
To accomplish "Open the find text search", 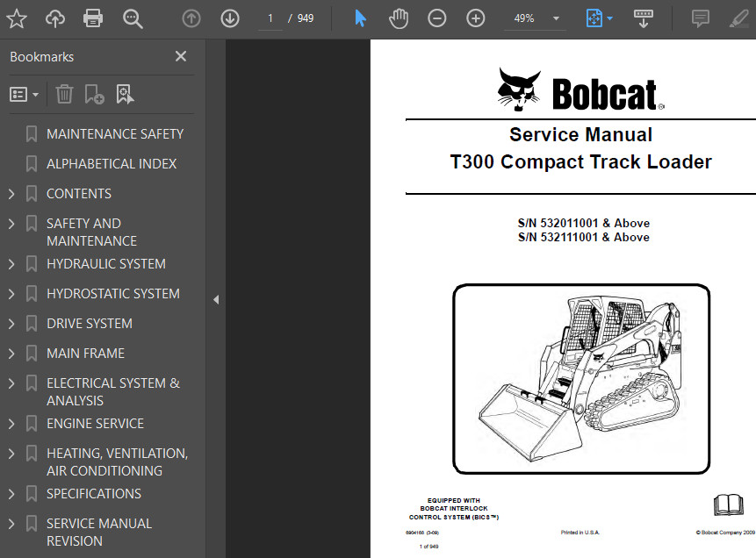I will coord(133,18).
